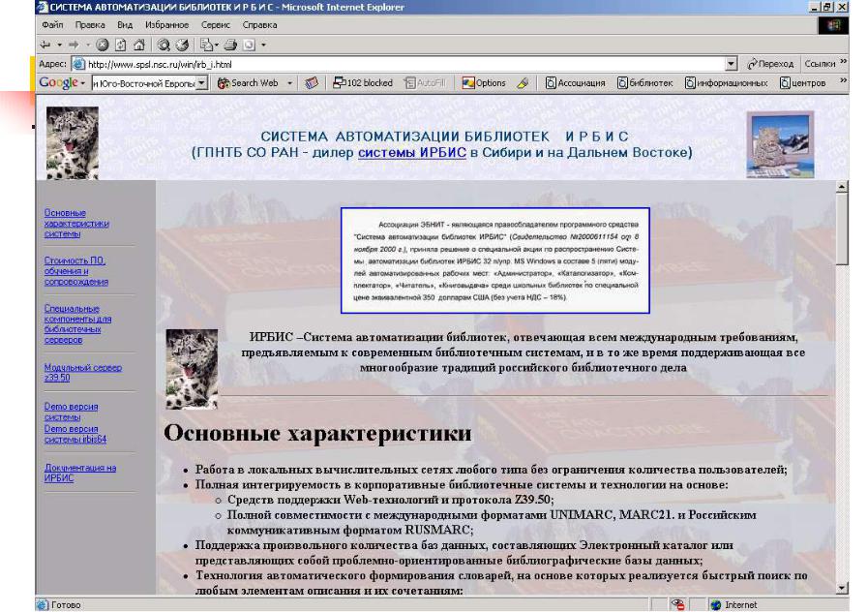Image resolution: width=868 pixels, height=612 pixels.
Task: Open Demo версия системы link
Action: [x=71, y=412]
